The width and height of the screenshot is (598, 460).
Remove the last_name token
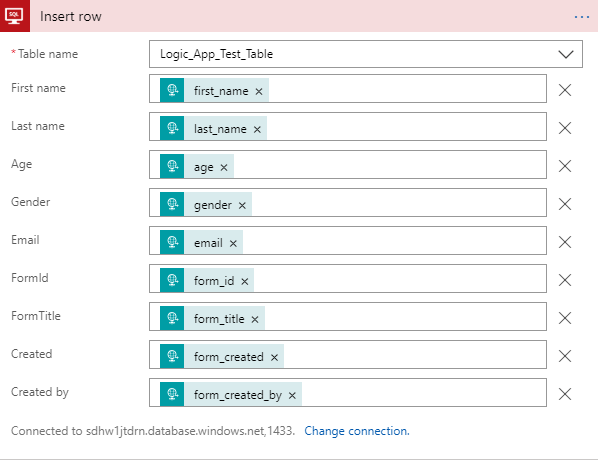[257, 130]
